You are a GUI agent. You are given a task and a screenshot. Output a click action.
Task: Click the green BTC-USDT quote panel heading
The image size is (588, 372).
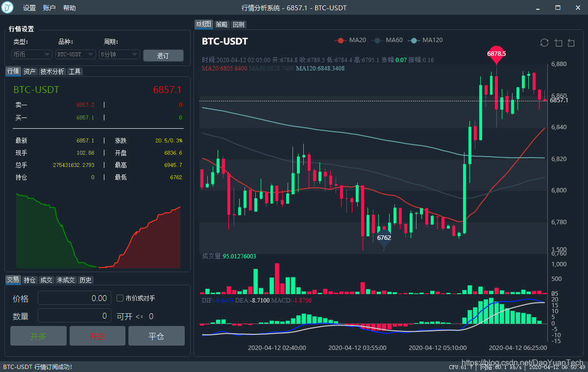tap(36, 90)
